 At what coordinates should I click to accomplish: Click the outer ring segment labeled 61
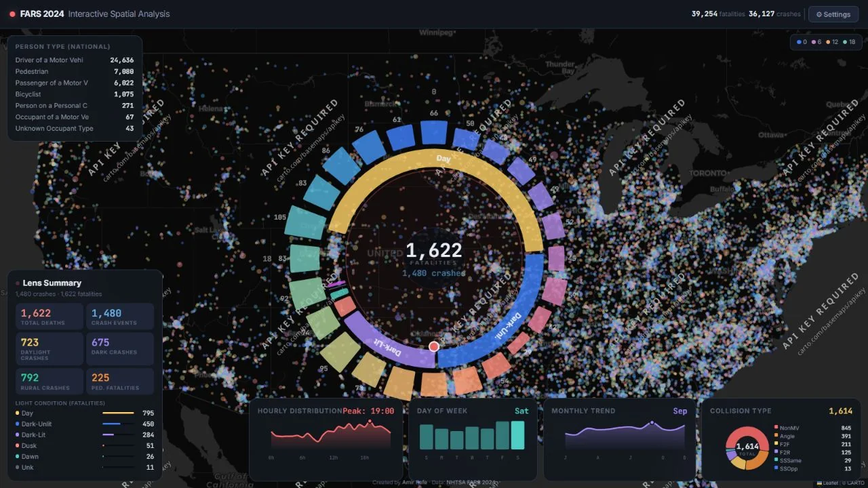401,137
